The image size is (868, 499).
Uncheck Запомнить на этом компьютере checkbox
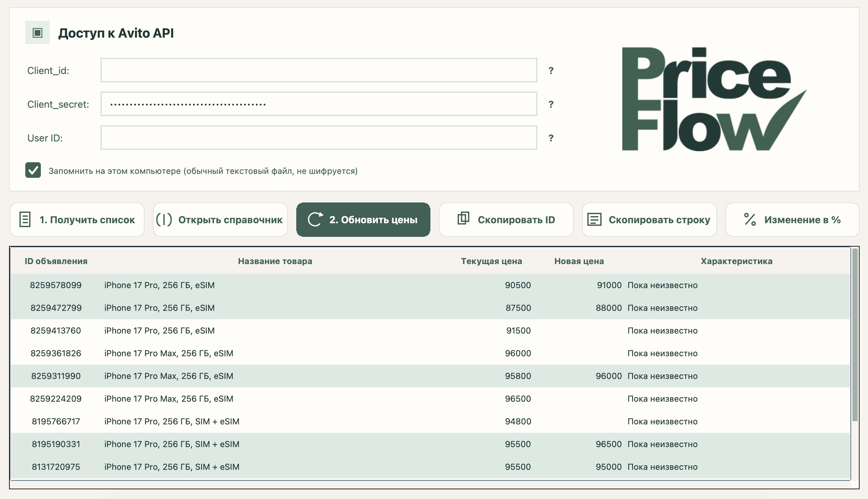click(x=33, y=170)
